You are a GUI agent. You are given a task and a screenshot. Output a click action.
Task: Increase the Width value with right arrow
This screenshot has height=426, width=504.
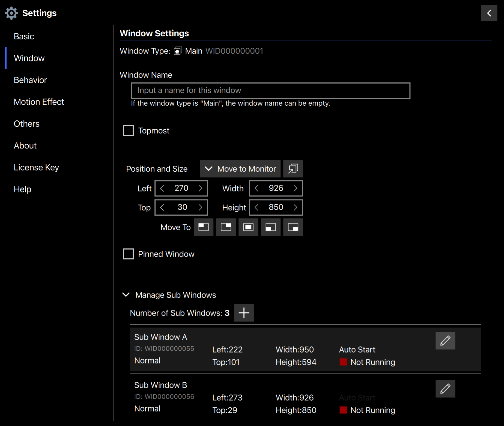(x=295, y=188)
